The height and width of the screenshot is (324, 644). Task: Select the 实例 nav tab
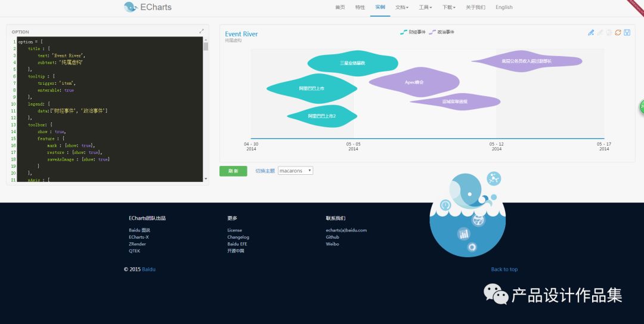(x=380, y=7)
